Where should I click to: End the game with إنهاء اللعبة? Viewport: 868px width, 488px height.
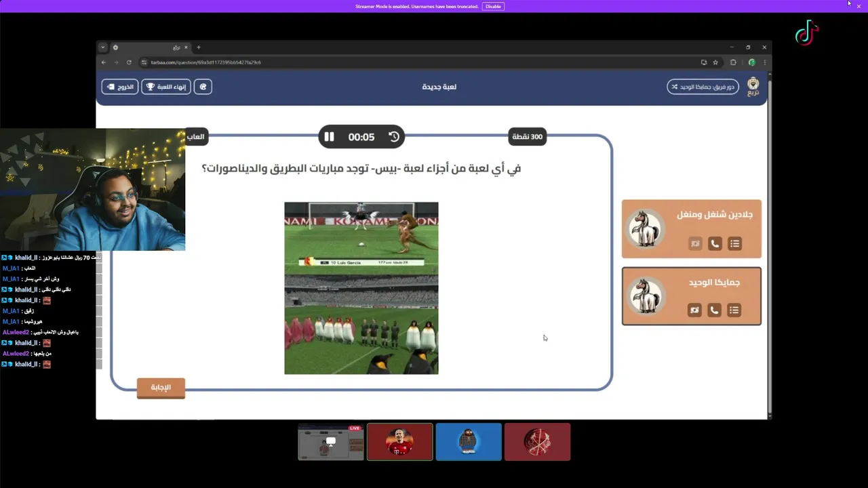coord(166,87)
